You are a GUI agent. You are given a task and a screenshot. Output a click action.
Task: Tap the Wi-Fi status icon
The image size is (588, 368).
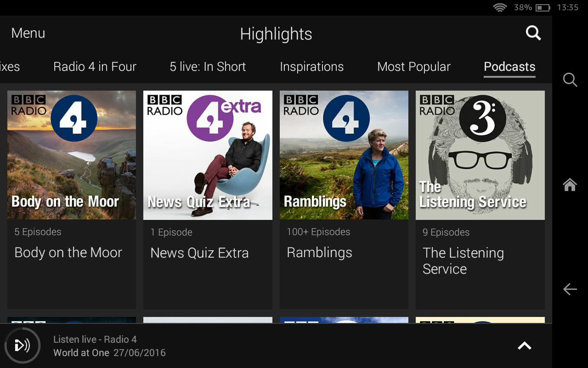point(500,7)
